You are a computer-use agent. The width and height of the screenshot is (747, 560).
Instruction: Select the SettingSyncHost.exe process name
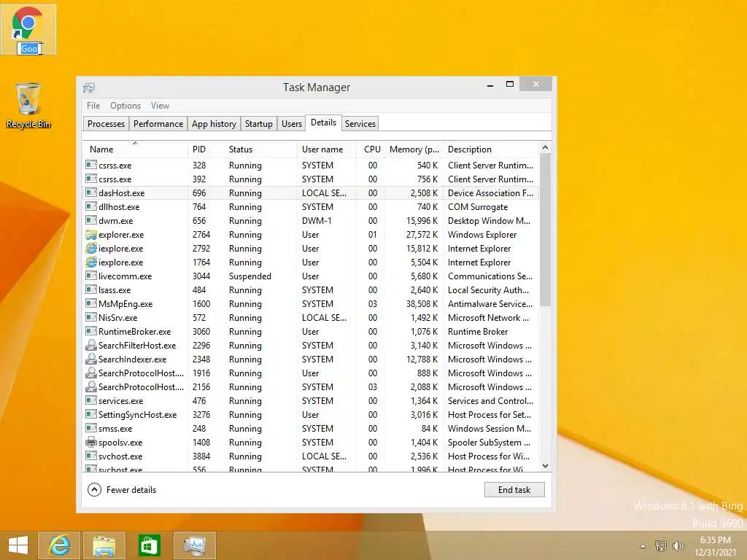click(137, 415)
